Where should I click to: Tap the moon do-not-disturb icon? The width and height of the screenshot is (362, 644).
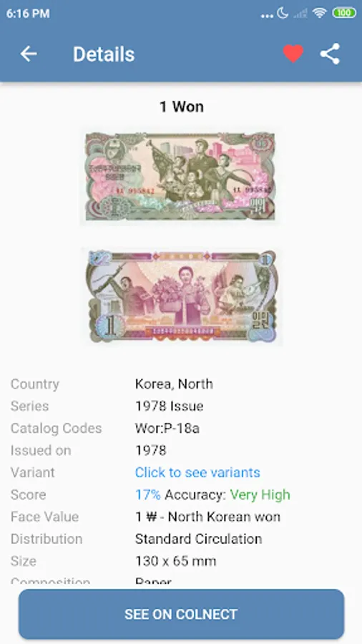tap(283, 13)
